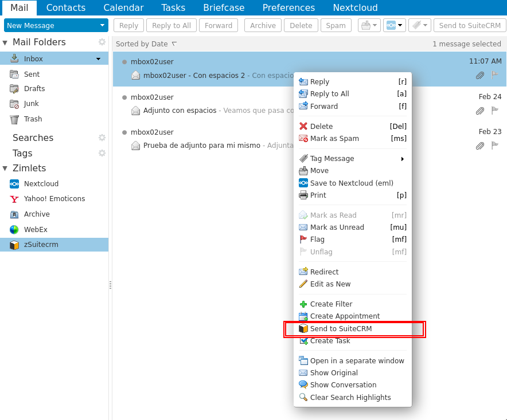Choose Send to SuiteCRM in context menu

pyautogui.click(x=353, y=328)
